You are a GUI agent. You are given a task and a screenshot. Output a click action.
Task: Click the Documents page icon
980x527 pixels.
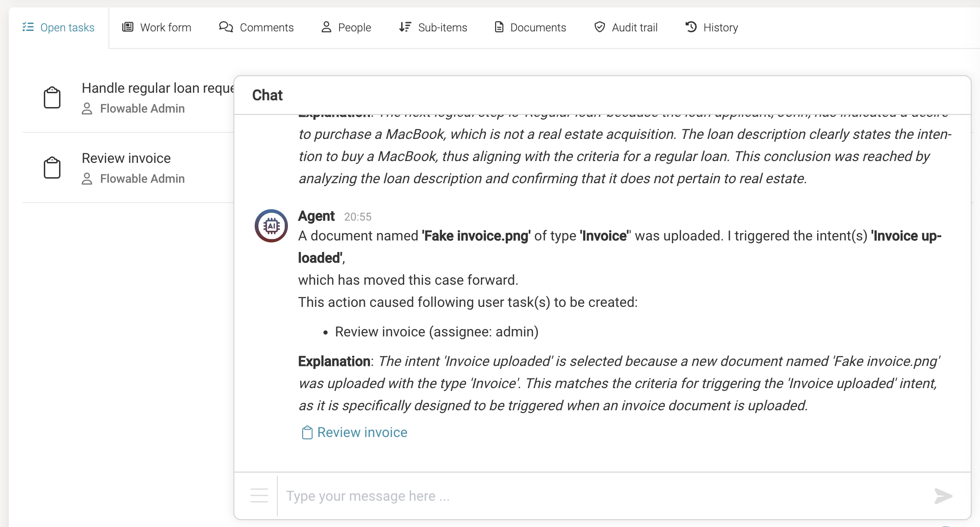pyautogui.click(x=499, y=27)
